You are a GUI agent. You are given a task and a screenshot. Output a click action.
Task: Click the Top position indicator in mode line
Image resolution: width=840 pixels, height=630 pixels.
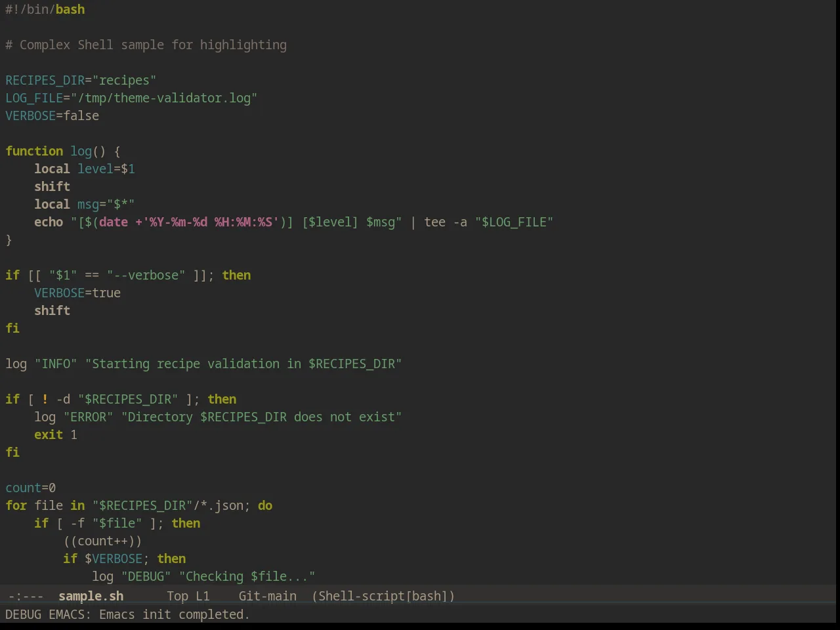click(x=177, y=596)
